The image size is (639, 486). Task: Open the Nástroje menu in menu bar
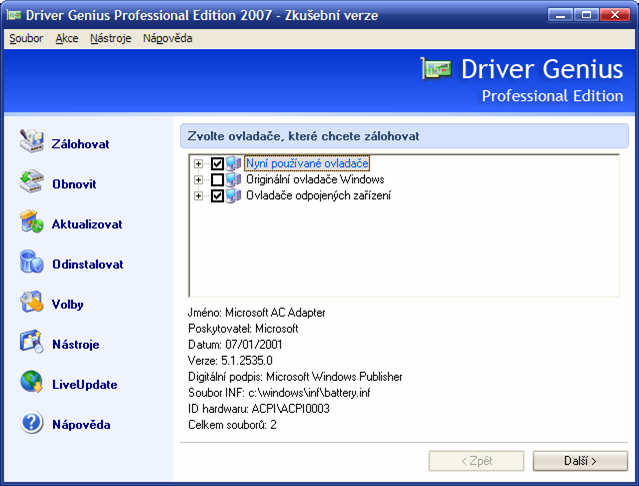[x=110, y=39]
